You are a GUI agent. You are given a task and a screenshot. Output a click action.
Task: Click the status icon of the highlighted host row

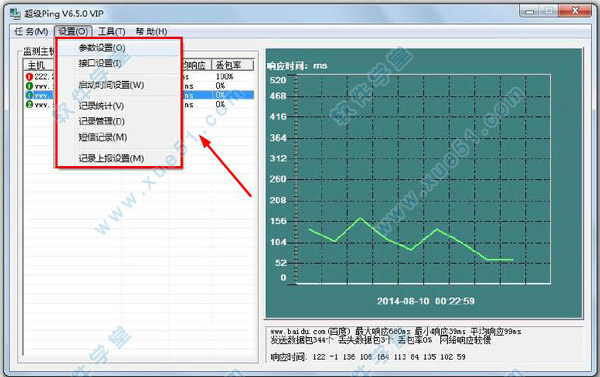tap(29, 95)
